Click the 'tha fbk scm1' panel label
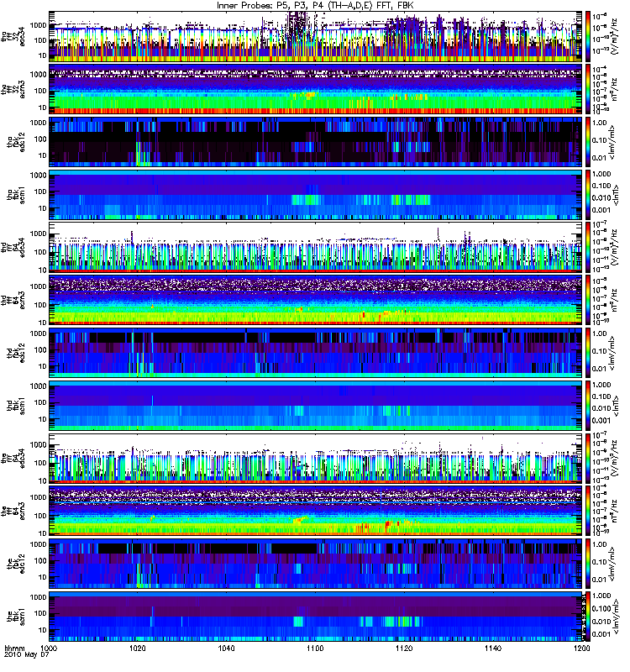This screenshot has height=672, width=630. pyautogui.click(x=16, y=195)
